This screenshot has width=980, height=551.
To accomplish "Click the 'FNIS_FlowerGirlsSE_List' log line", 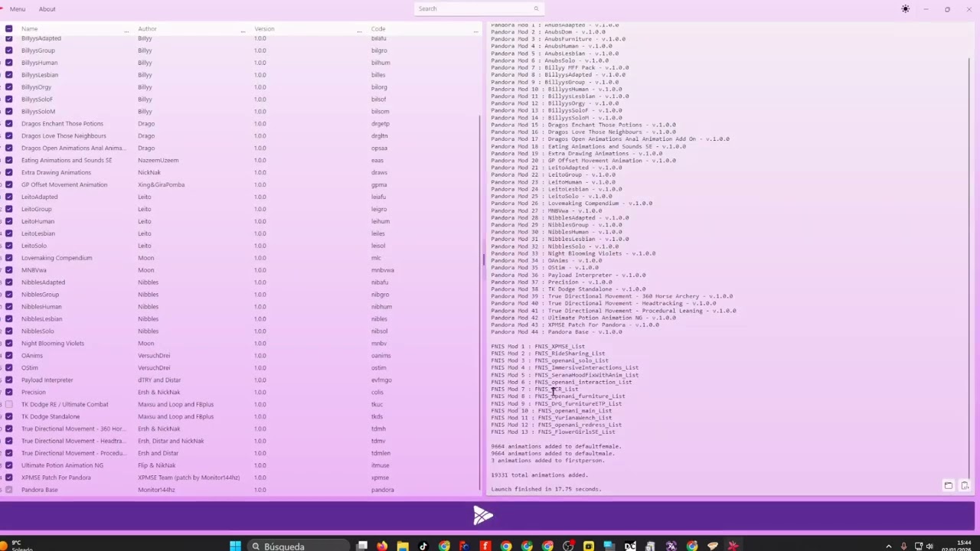I will point(553,432).
